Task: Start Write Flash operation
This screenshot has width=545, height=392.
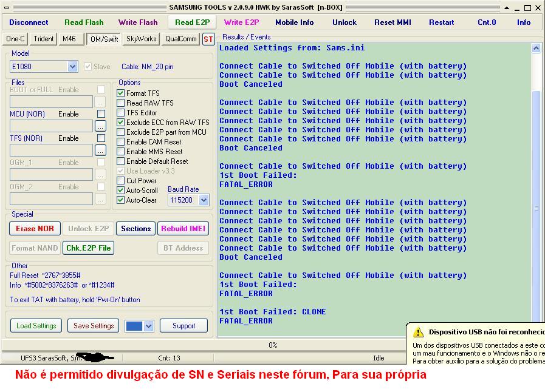Action: 138,22
